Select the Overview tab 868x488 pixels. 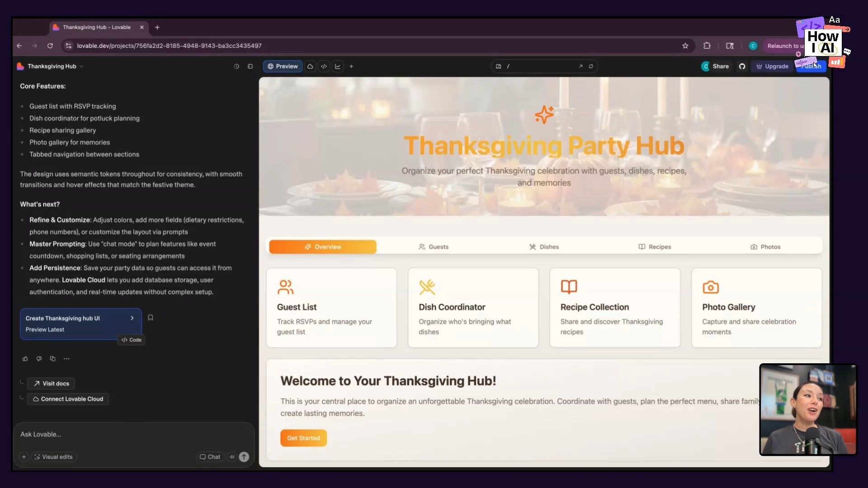click(x=323, y=247)
